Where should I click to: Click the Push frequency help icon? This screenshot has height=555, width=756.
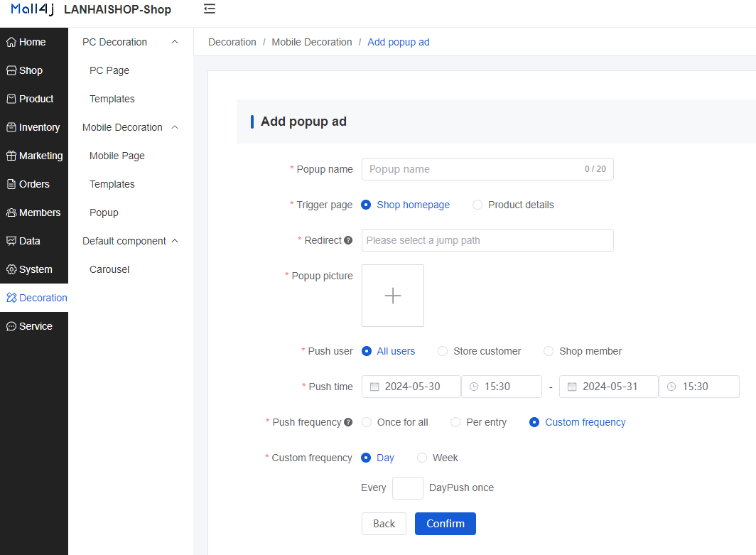click(348, 422)
